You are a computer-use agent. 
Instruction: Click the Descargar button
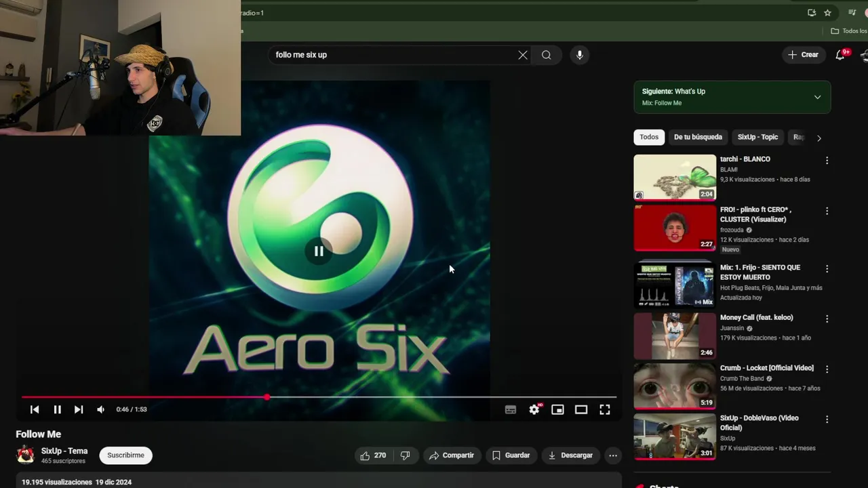point(570,455)
